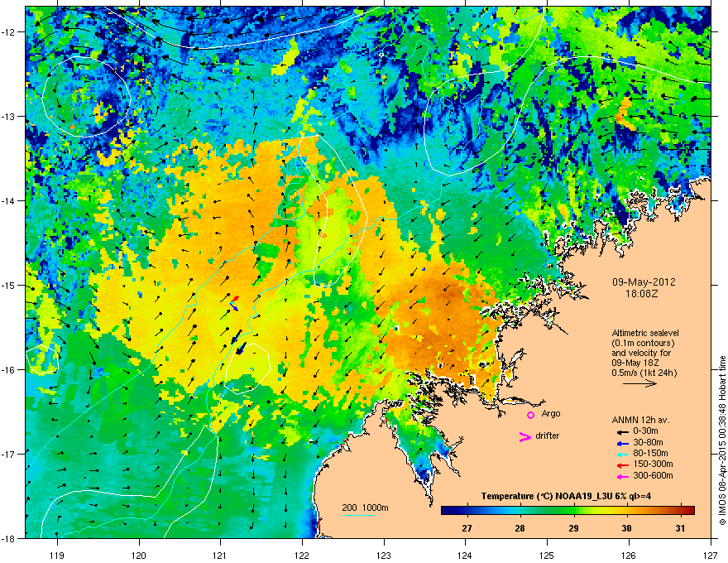This screenshot has height=563, width=728.
Task: Click the 300-600m depth label
Action: point(653,475)
